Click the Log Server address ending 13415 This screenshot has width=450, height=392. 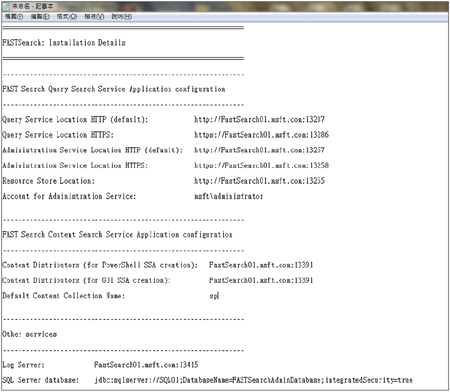[x=146, y=365]
